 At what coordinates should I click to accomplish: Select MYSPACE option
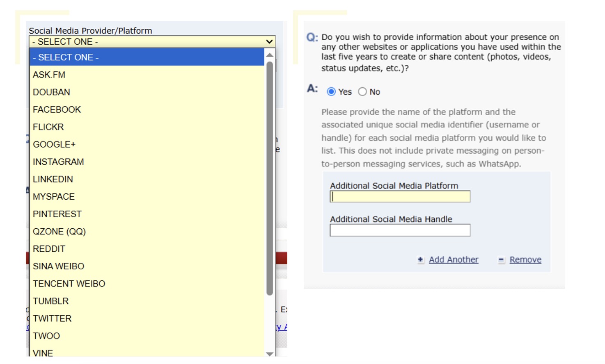point(147,197)
